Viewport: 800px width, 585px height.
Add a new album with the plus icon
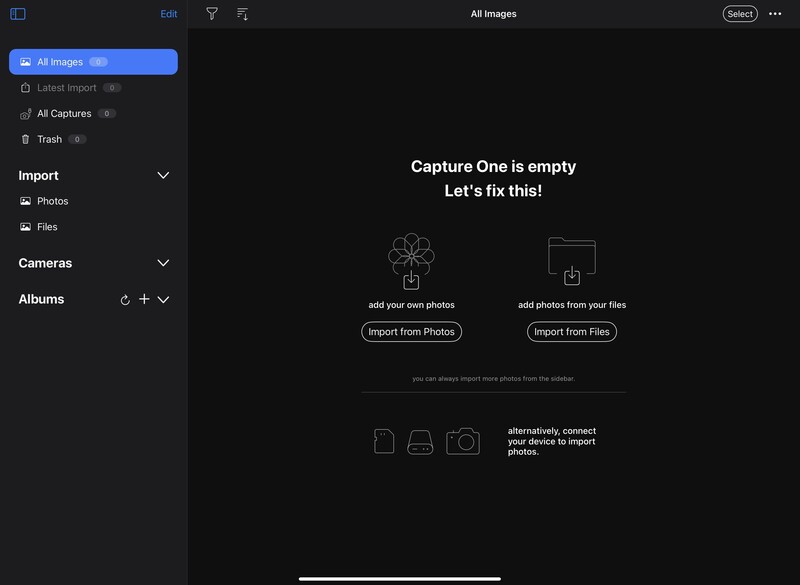pyautogui.click(x=144, y=299)
